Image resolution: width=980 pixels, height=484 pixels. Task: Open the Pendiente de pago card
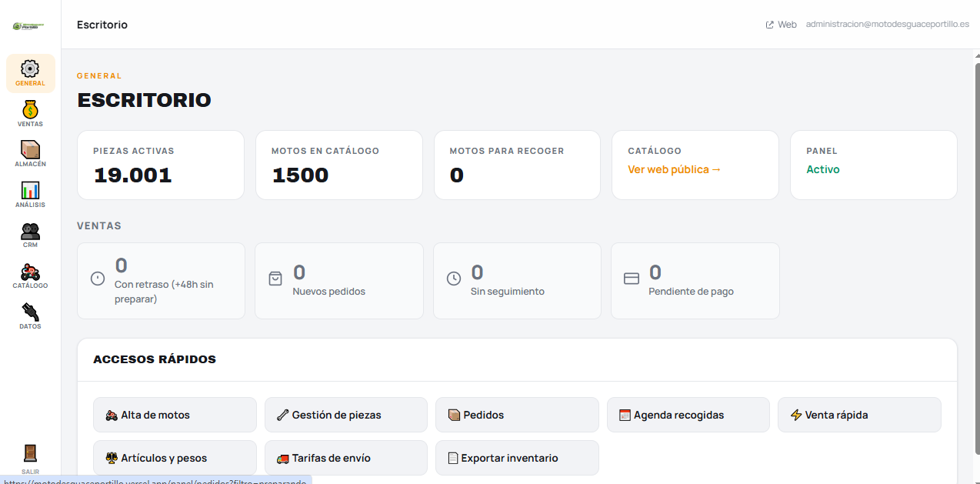pos(695,281)
